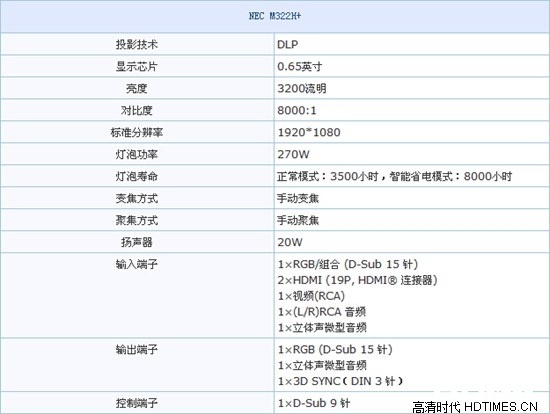Click the 1×(L/R)RCA 音频 line
Viewport: 550px width, 414px height.
[322, 312]
